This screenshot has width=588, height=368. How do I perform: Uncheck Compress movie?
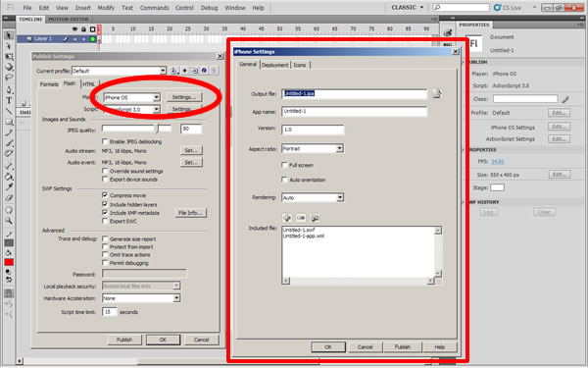106,195
